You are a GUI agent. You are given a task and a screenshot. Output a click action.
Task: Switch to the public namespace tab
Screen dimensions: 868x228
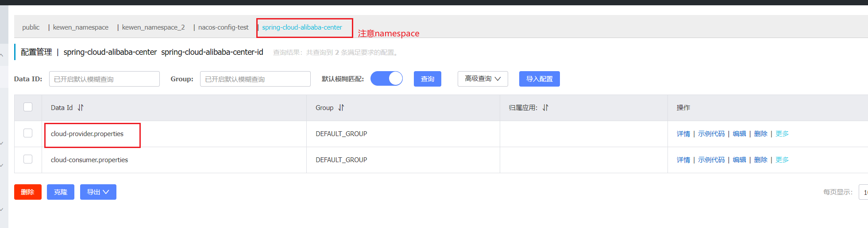tap(31, 27)
